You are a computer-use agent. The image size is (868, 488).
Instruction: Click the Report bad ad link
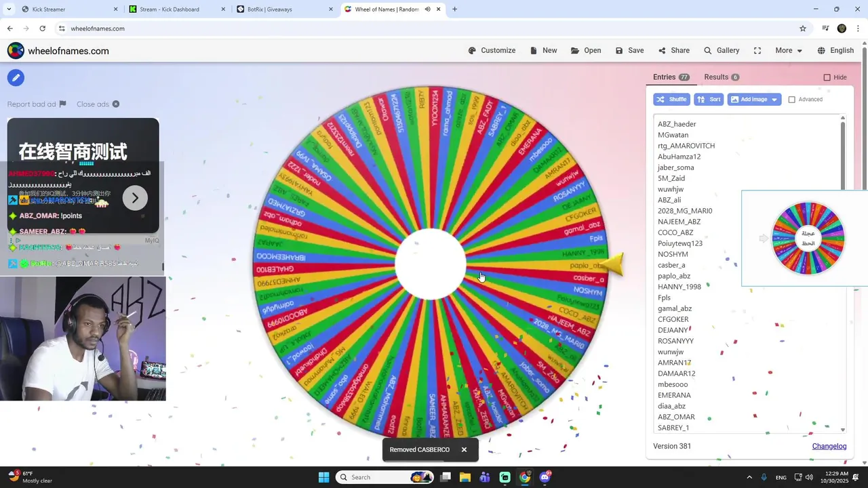pyautogui.click(x=37, y=104)
